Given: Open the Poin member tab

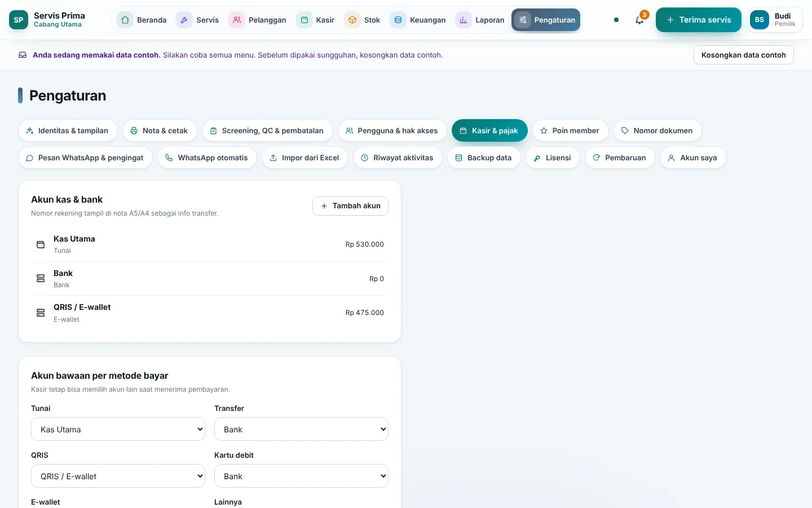Looking at the screenshot, I should pyautogui.click(x=571, y=130).
